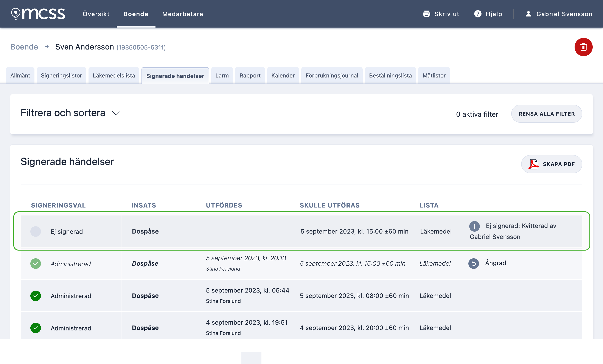Toggle the checkmark on the 20:13 Administrerad row
The height and width of the screenshot is (364, 603).
click(x=36, y=263)
